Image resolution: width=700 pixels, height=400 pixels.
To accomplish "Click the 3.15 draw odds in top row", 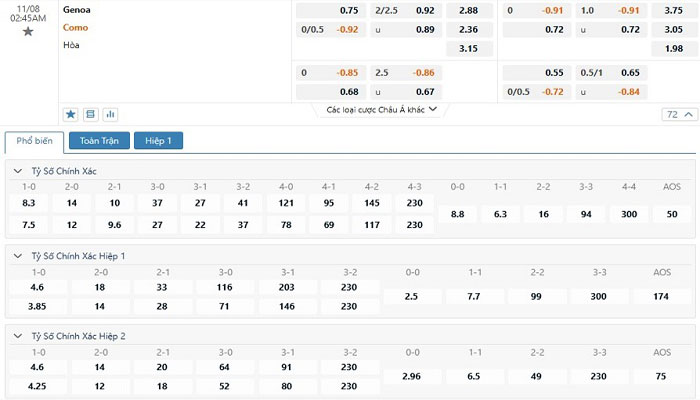I will tap(468, 48).
